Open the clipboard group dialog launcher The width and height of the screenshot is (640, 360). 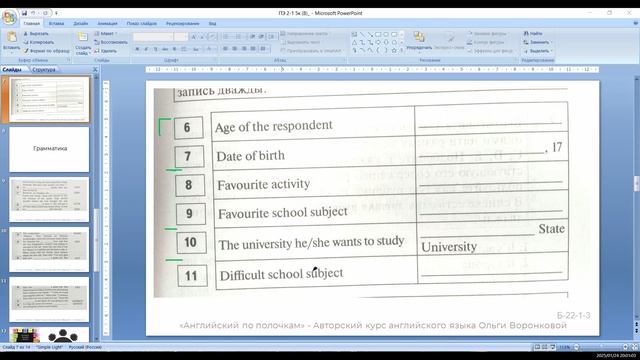pyautogui.click(x=69, y=60)
